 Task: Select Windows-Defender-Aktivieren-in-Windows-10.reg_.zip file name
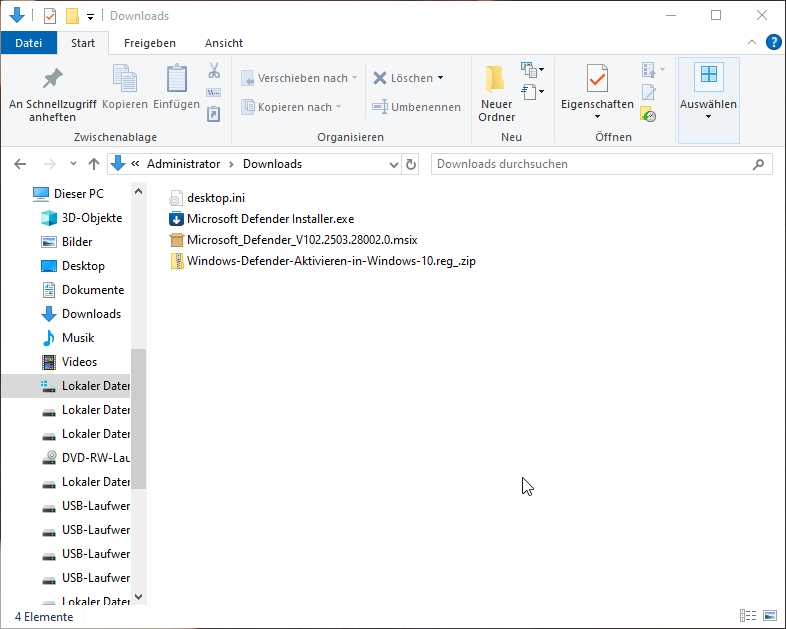[x=331, y=261]
